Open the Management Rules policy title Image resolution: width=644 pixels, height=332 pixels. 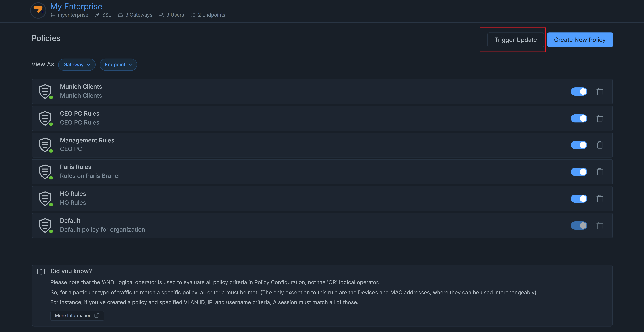(87, 140)
